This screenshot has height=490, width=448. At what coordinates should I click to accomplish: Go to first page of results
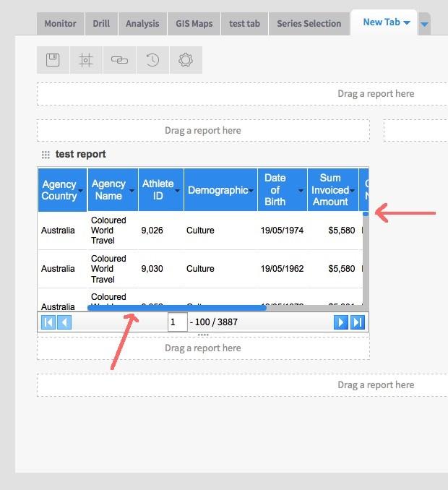48,322
